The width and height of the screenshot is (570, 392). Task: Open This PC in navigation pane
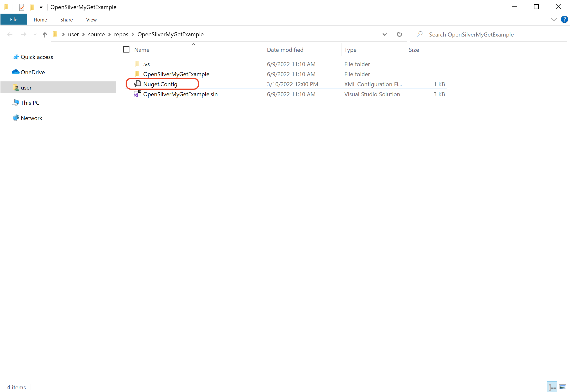click(x=30, y=103)
